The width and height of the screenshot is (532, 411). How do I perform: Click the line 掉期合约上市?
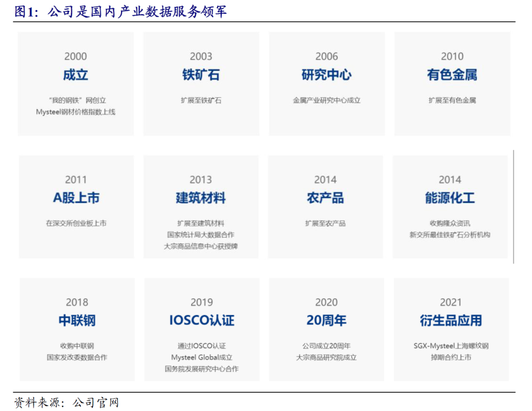[451, 357]
